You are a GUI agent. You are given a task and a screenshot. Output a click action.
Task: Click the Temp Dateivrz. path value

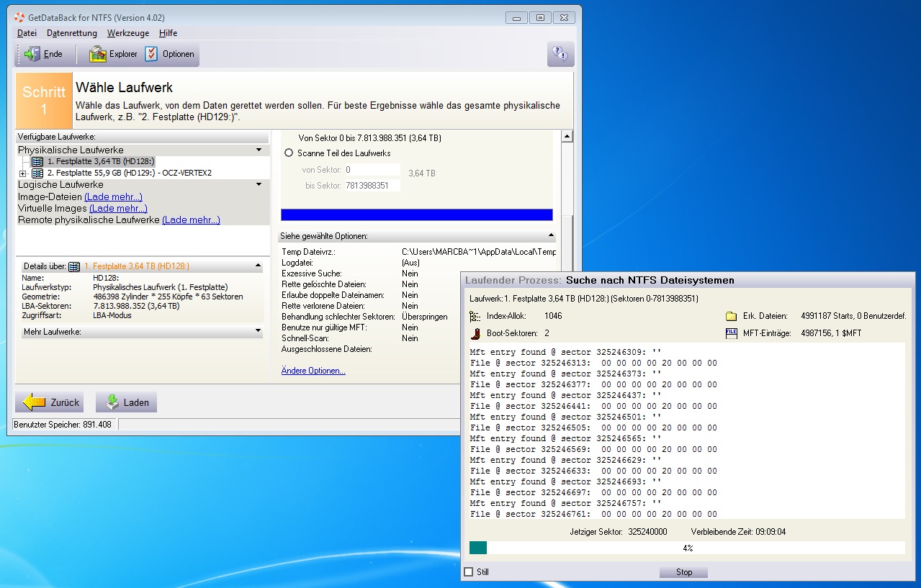coord(479,252)
